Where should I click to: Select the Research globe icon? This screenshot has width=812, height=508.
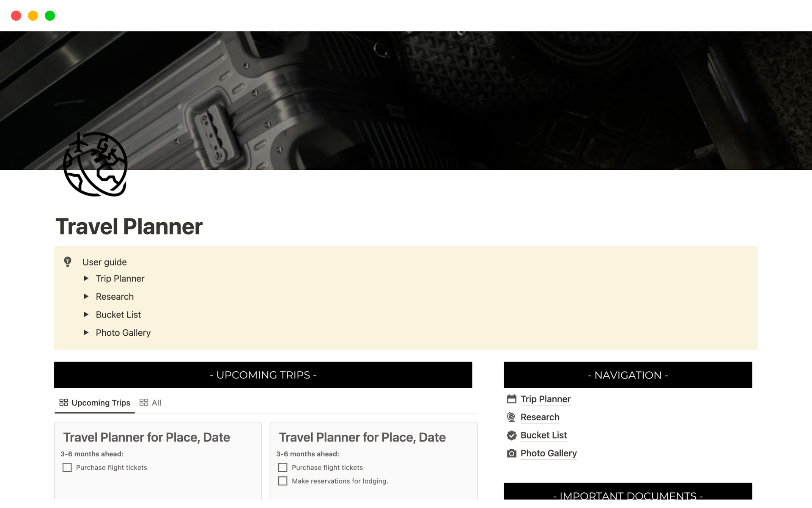coord(512,417)
